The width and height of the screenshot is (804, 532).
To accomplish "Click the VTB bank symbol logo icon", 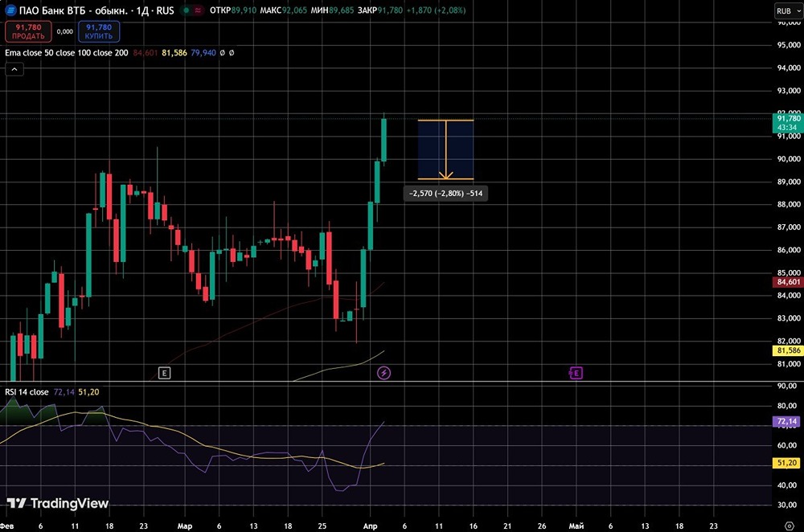I will pos(10,10).
